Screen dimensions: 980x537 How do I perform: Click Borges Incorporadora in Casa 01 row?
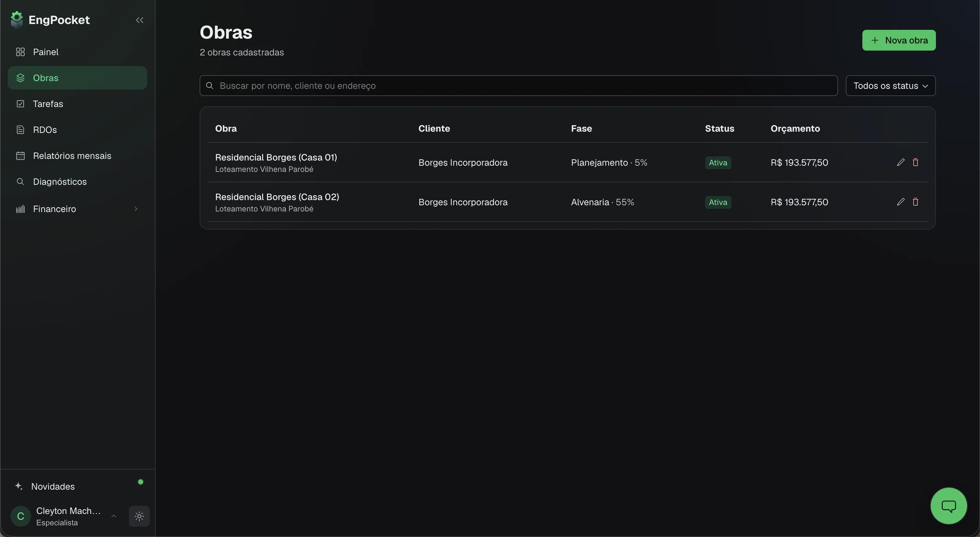pos(462,163)
